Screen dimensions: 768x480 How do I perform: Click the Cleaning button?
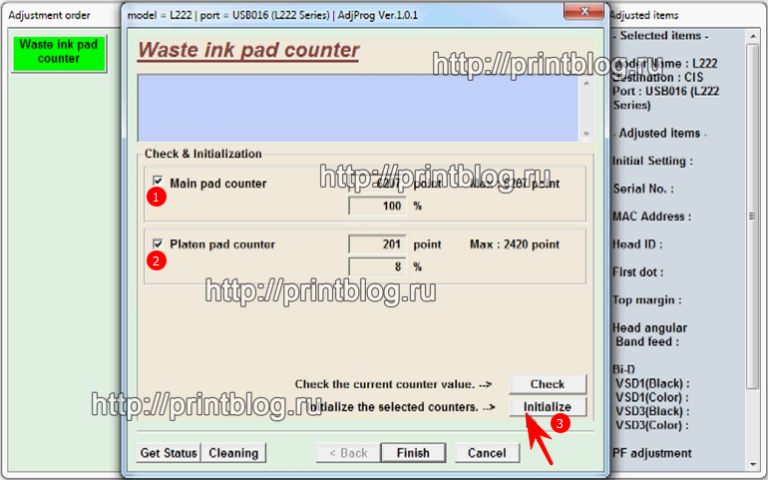pos(234,453)
